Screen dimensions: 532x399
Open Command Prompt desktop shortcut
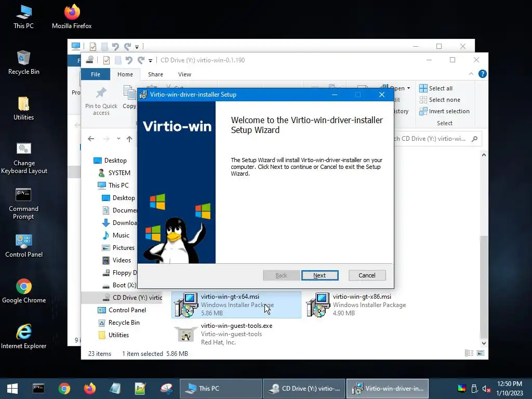point(23,204)
